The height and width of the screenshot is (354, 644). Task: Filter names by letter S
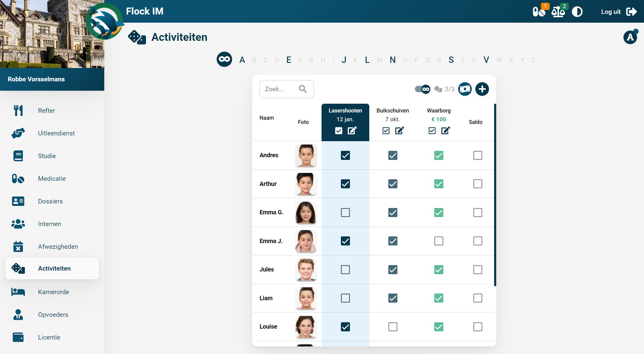pyautogui.click(x=451, y=60)
